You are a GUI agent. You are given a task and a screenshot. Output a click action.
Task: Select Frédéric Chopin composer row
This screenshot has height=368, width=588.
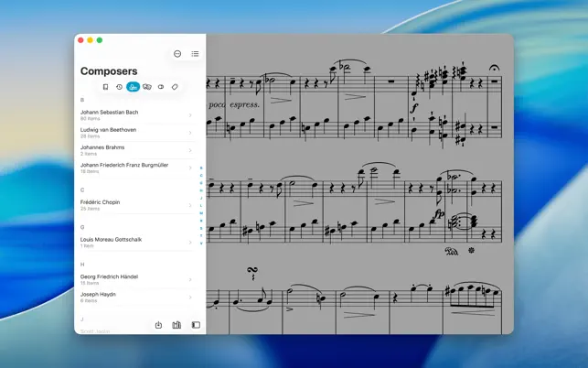coord(137,205)
